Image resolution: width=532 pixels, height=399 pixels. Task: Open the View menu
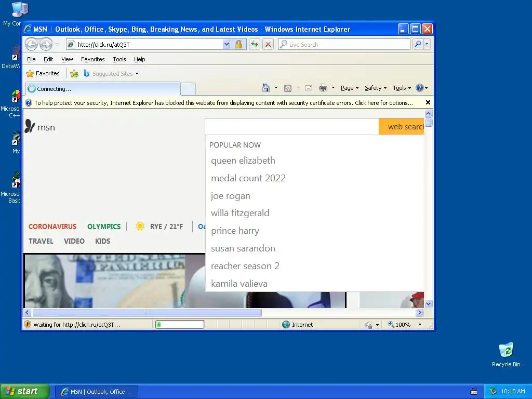coord(67,59)
